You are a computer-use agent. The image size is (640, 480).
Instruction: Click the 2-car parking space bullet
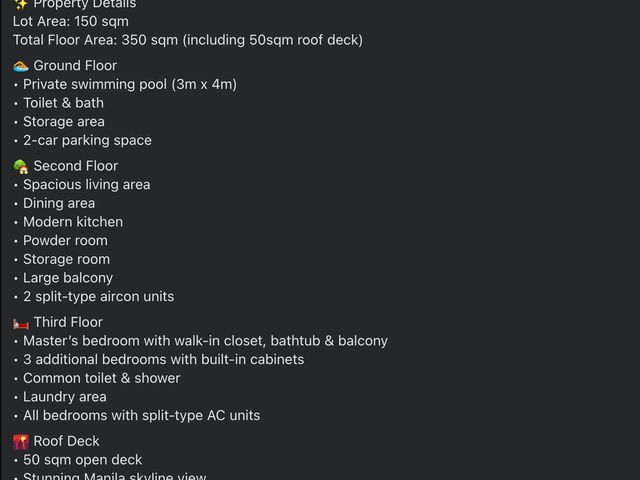[x=87, y=140]
